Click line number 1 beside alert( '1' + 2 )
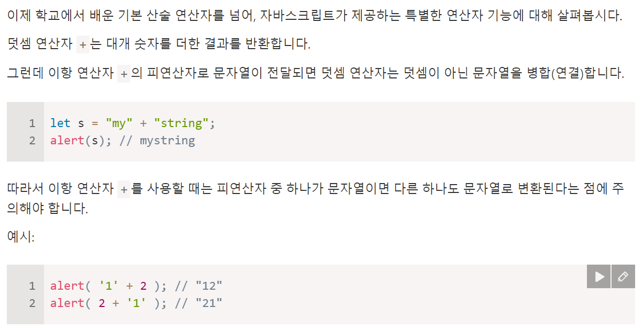 (32, 286)
